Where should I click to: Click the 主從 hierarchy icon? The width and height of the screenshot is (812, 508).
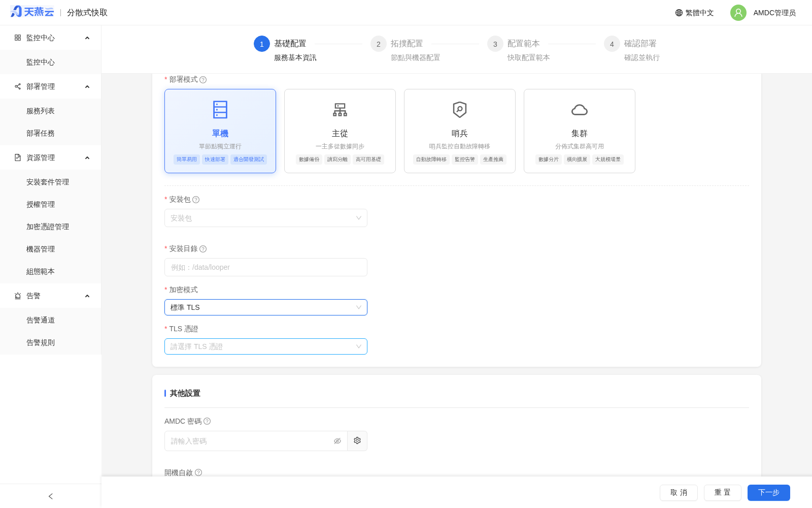[x=340, y=110]
